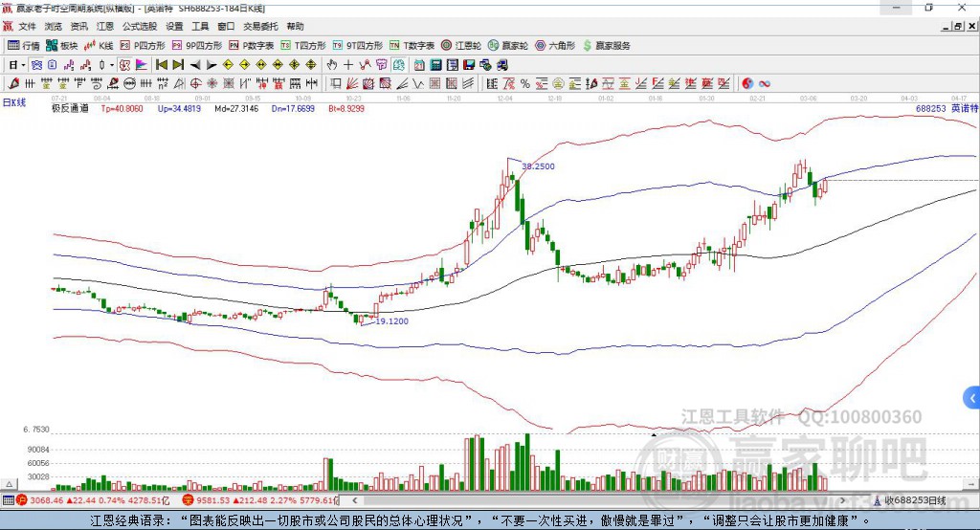
Task: Open the 板块 sector view
Action: coord(61,46)
